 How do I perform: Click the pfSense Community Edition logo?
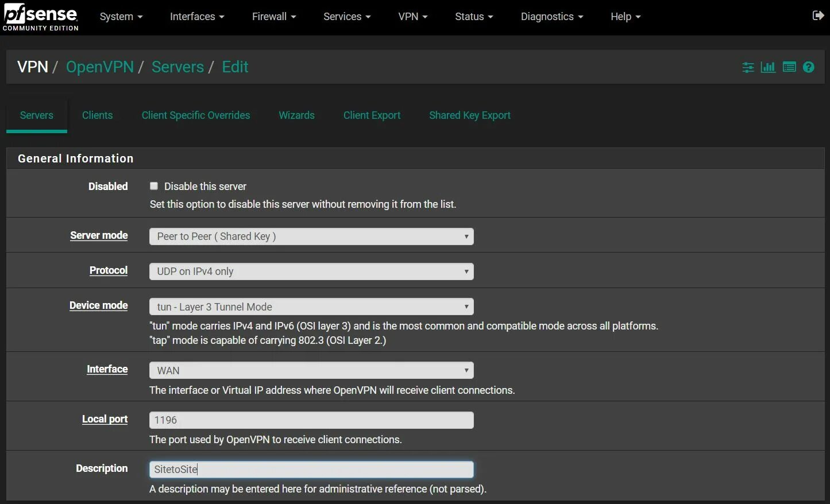pos(41,17)
